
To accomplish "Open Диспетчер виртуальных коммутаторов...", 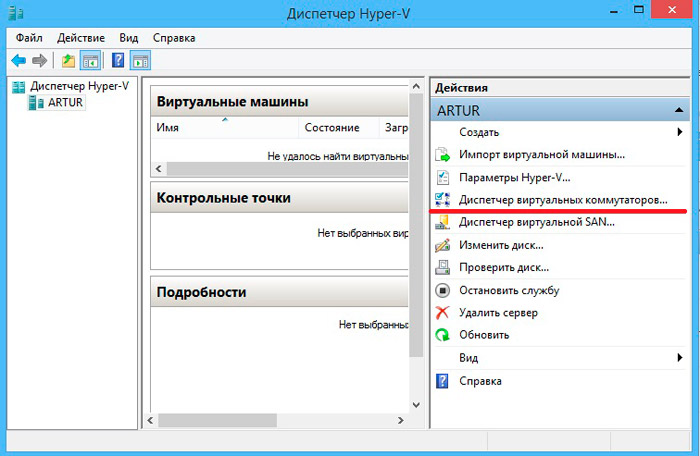I will point(563,200).
